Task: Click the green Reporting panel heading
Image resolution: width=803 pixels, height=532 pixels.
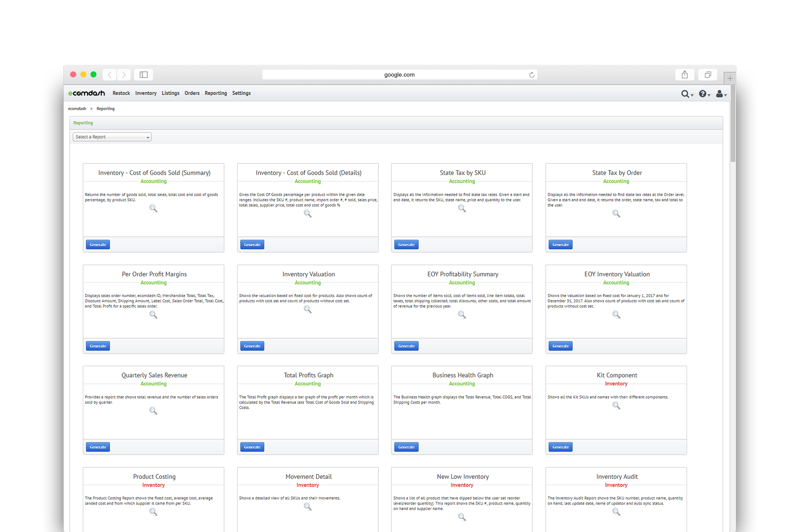Action: pyautogui.click(x=83, y=123)
